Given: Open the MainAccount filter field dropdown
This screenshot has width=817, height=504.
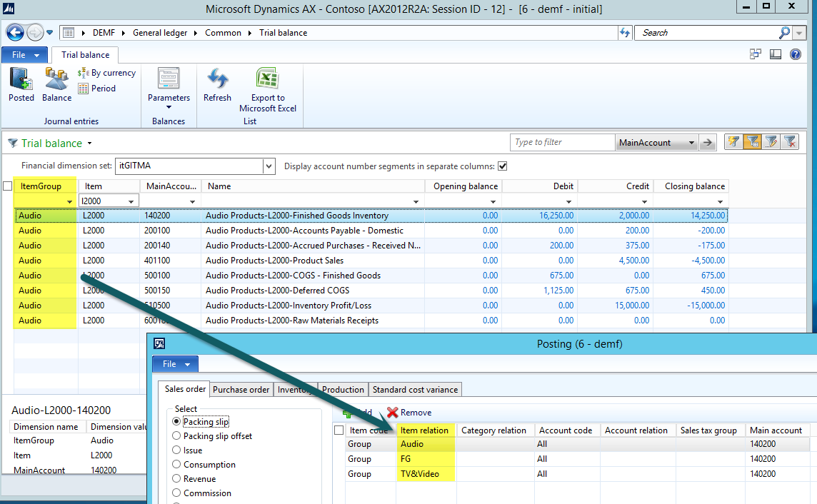Looking at the screenshot, I should coord(691,143).
